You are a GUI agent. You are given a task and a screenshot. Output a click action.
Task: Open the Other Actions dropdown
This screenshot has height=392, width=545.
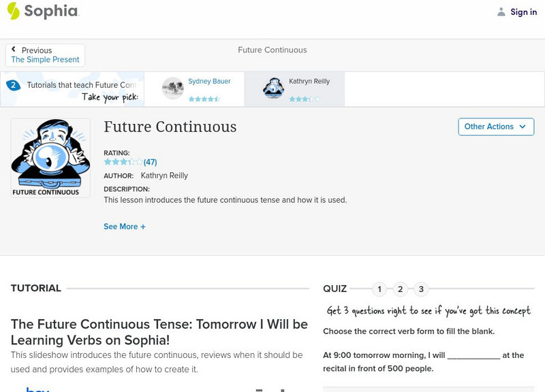click(x=495, y=127)
